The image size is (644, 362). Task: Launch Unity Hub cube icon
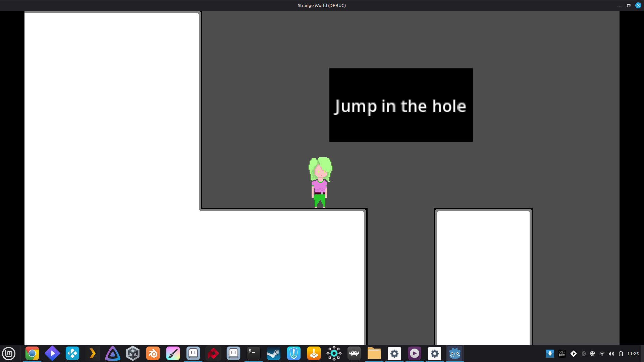133,353
